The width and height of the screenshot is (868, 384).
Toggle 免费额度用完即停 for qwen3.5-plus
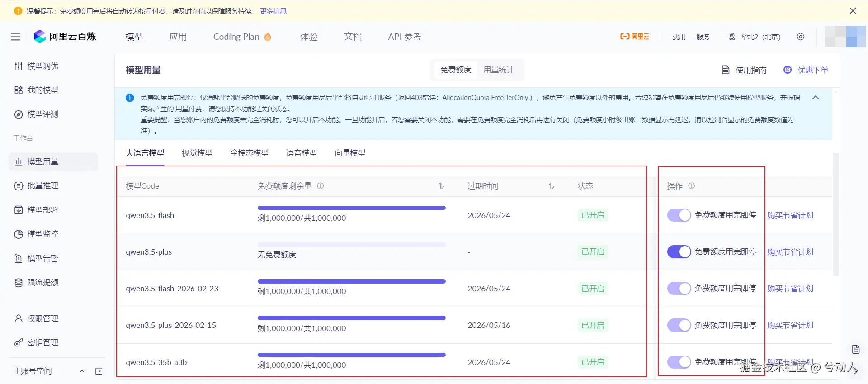679,251
